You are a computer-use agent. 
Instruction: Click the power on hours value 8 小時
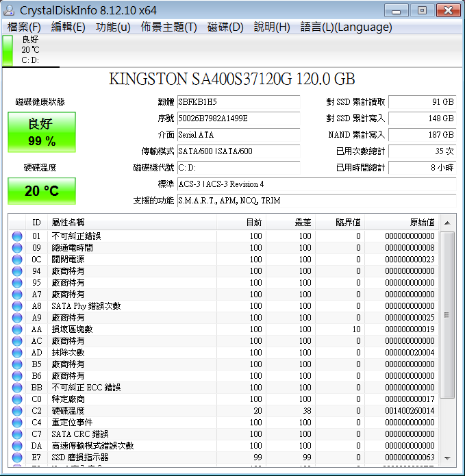click(423, 168)
